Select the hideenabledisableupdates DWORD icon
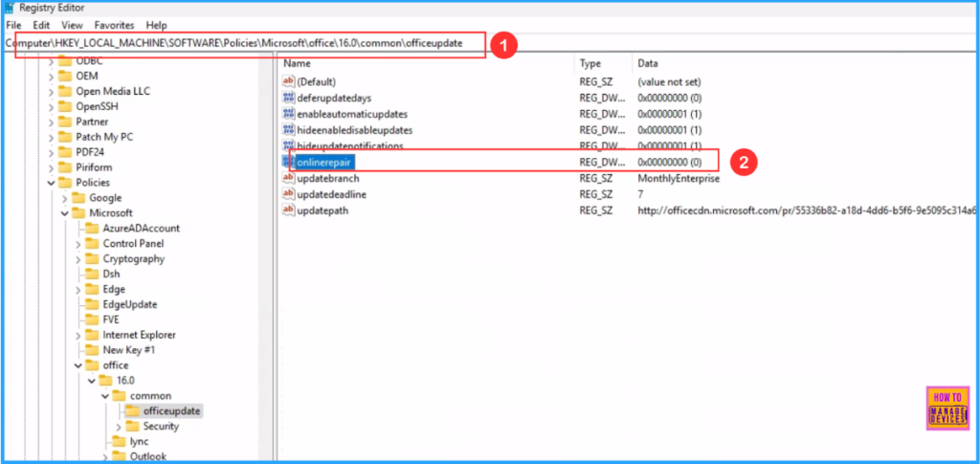980x464 pixels. 288,130
